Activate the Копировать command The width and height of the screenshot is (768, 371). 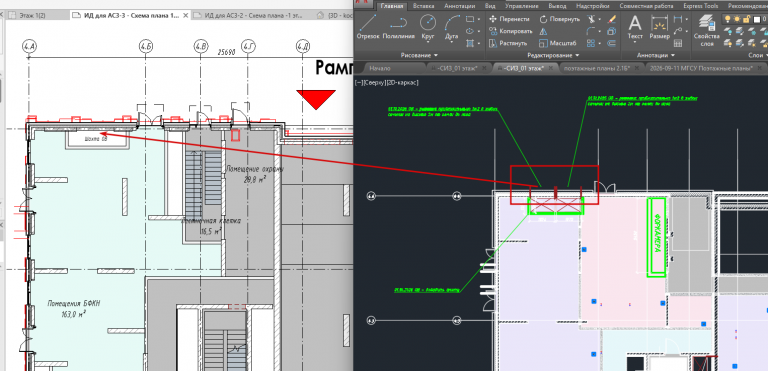[511, 31]
